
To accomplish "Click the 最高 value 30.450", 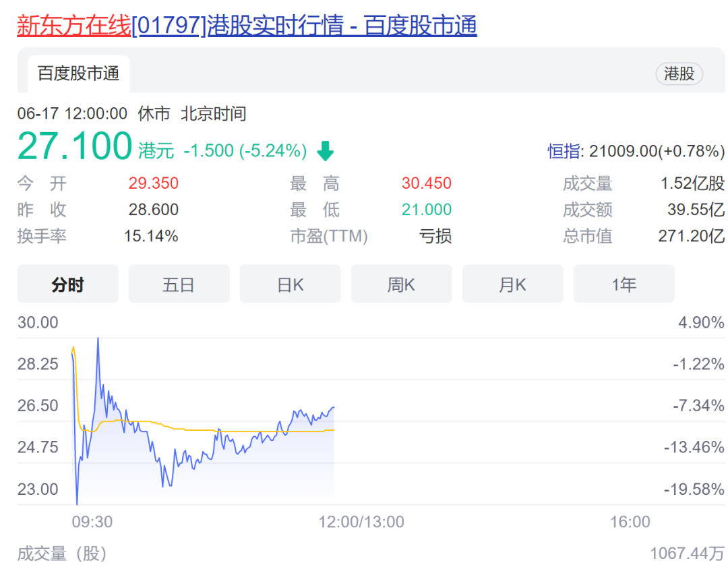I will click(426, 183).
